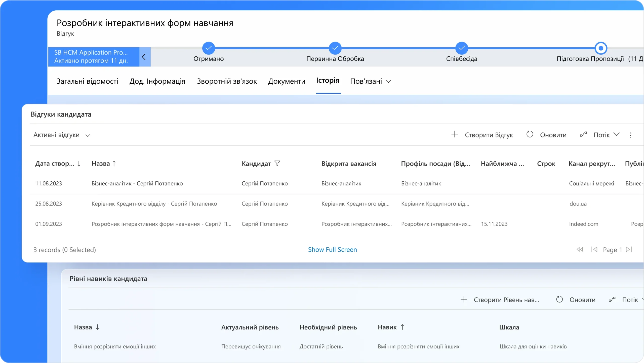Screen dimensions: 644x363
Task: Click the completed Співбесіда stage checkmark
Action: click(x=461, y=48)
